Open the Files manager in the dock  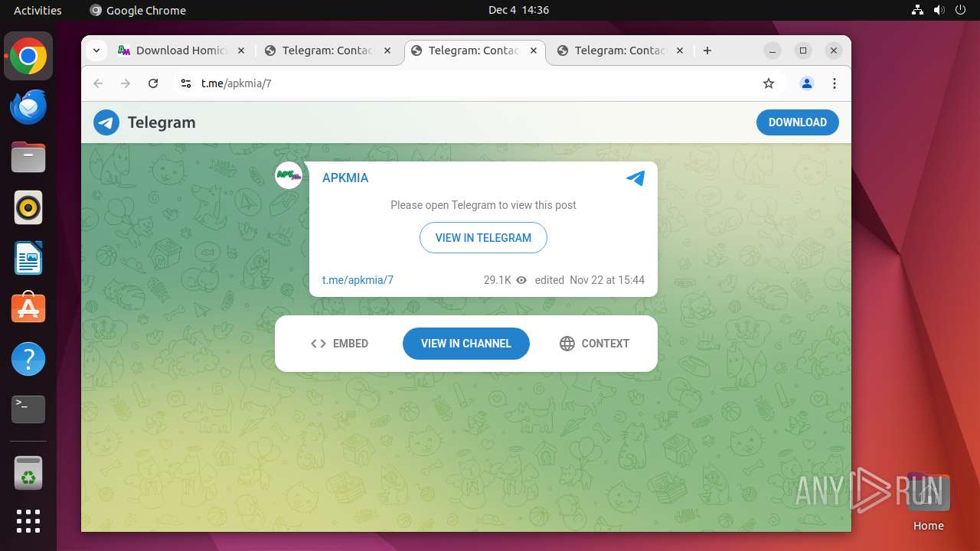coord(28,157)
